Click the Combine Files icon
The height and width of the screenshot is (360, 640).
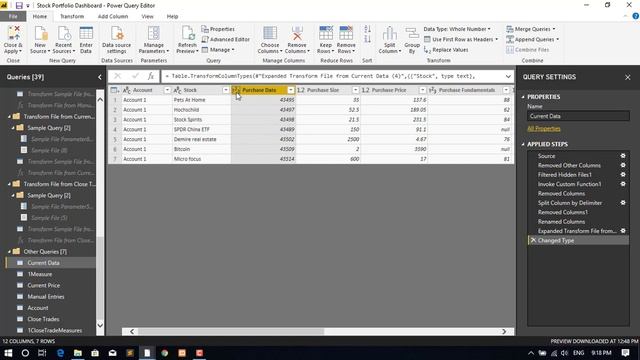coord(510,50)
